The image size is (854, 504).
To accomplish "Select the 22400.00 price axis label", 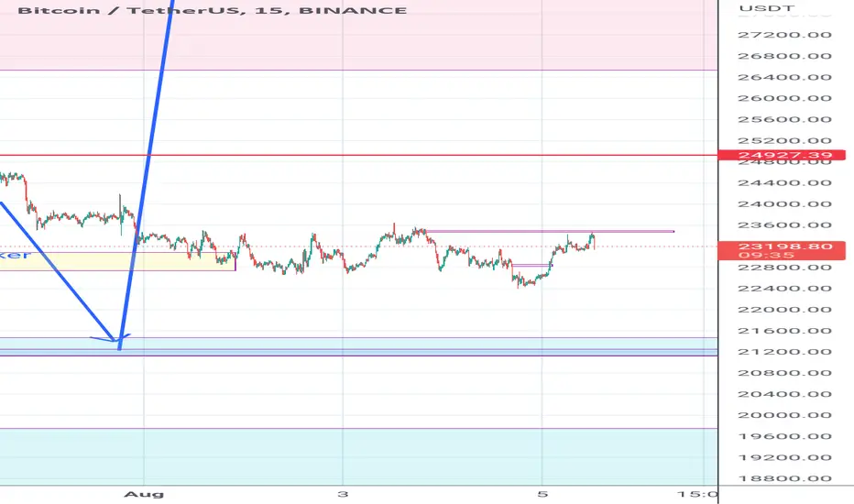I will pyautogui.click(x=784, y=289).
